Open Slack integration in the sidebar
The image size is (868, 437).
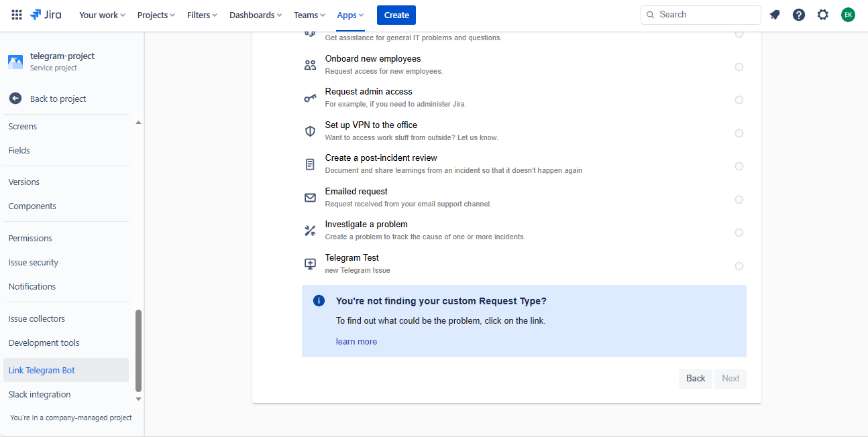coord(40,394)
